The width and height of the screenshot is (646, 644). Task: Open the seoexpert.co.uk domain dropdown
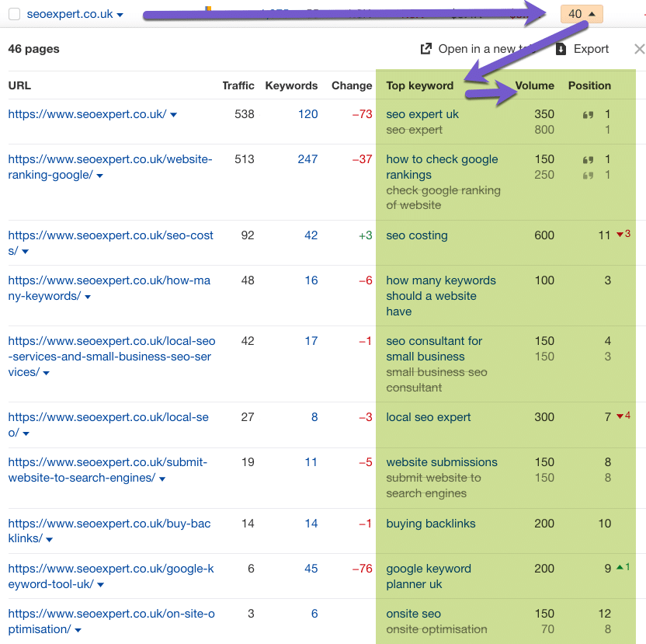pyautogui.click(x=120, y=15)
